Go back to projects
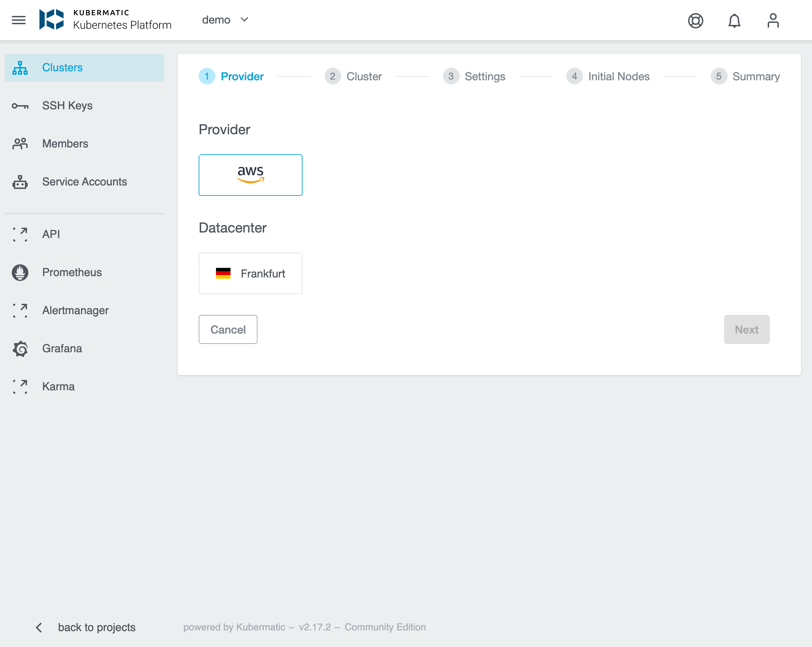The height and width of the screenshot is (647, 812). (x=97, y=627)
